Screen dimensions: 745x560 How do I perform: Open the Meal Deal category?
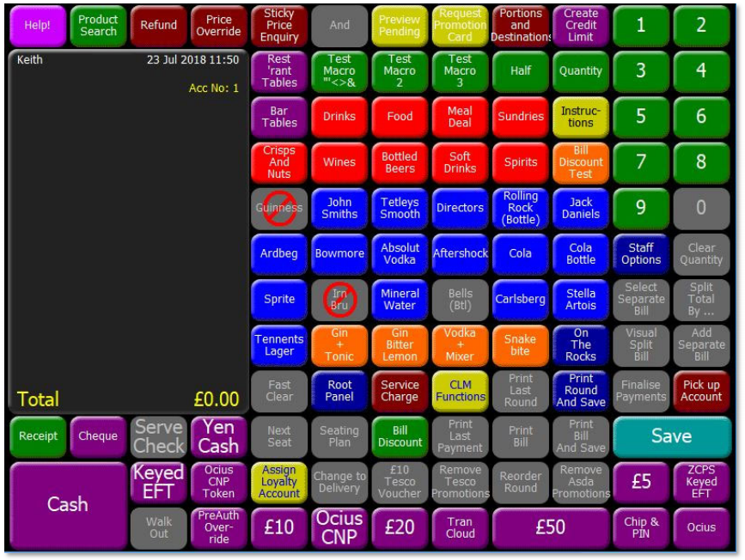click(x=460, y=117)
